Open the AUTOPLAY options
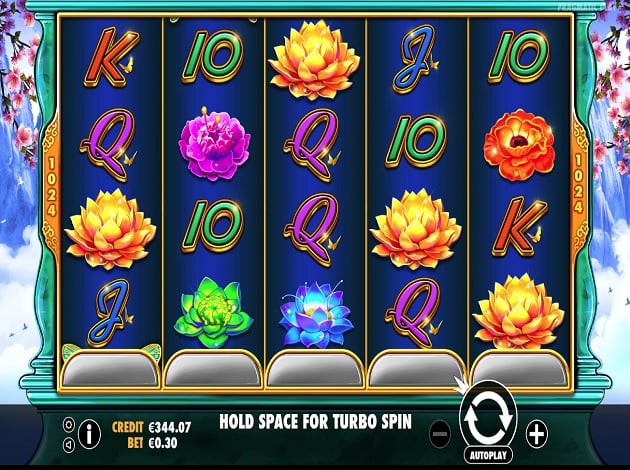The image size is (630, 470). point(488,456)
